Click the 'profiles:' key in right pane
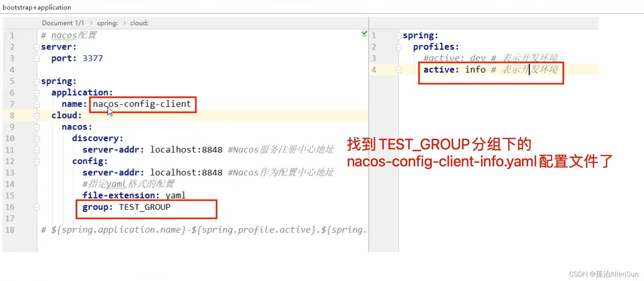This screenshot has height=281, width=644. click(436, 47)
